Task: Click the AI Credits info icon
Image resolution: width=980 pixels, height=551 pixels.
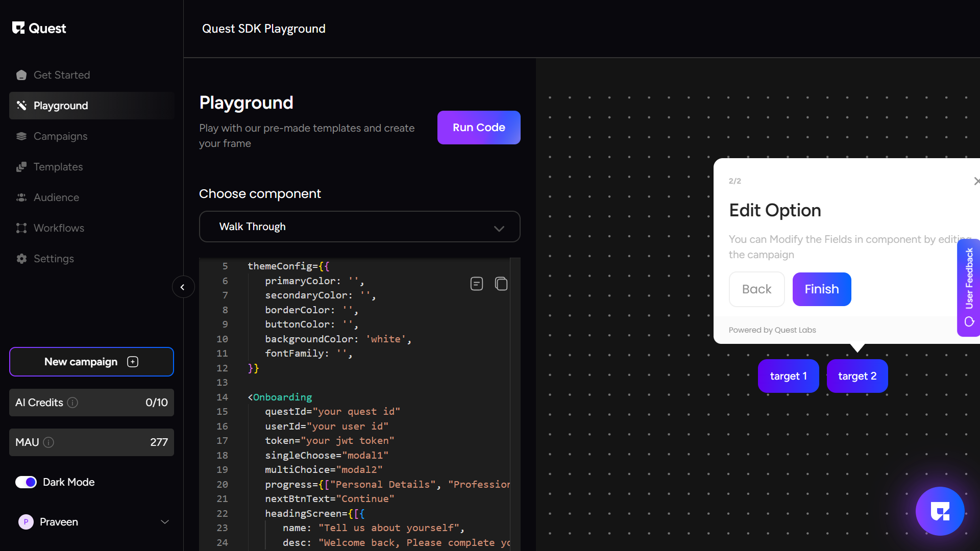Action: coord(72,403)
